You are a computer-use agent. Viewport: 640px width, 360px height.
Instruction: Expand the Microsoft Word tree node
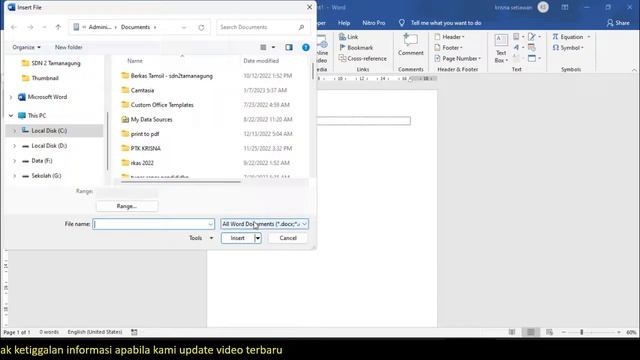coord(11,97)
